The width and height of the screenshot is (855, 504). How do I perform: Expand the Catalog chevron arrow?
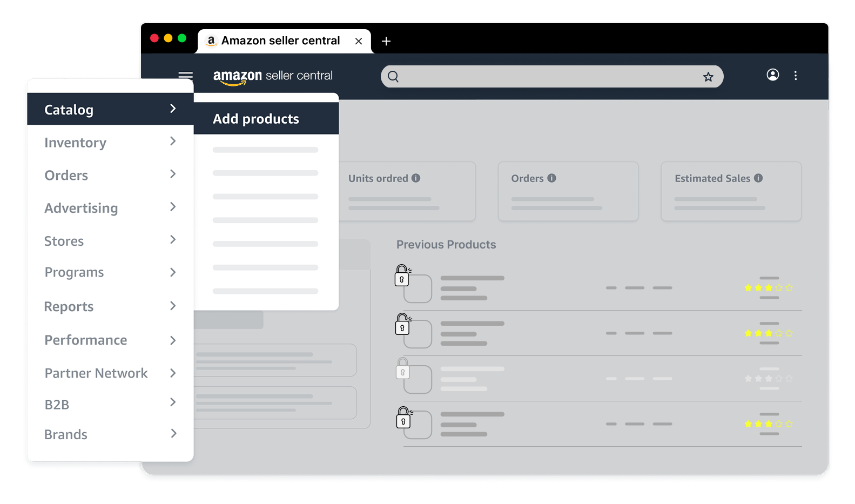[173, 109]
